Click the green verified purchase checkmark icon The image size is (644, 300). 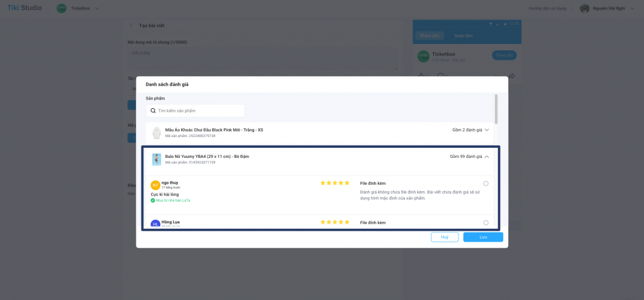(x=153, y=200)
